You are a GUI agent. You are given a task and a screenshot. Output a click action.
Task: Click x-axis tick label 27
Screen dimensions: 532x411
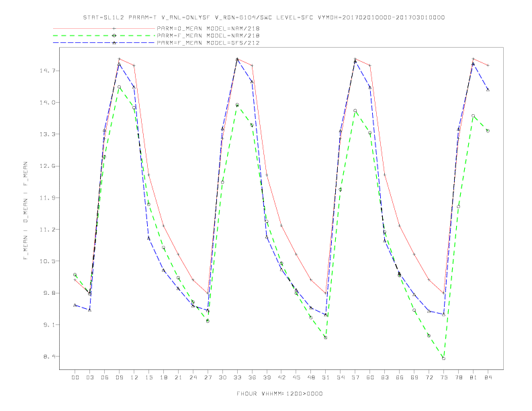point(208,377)
